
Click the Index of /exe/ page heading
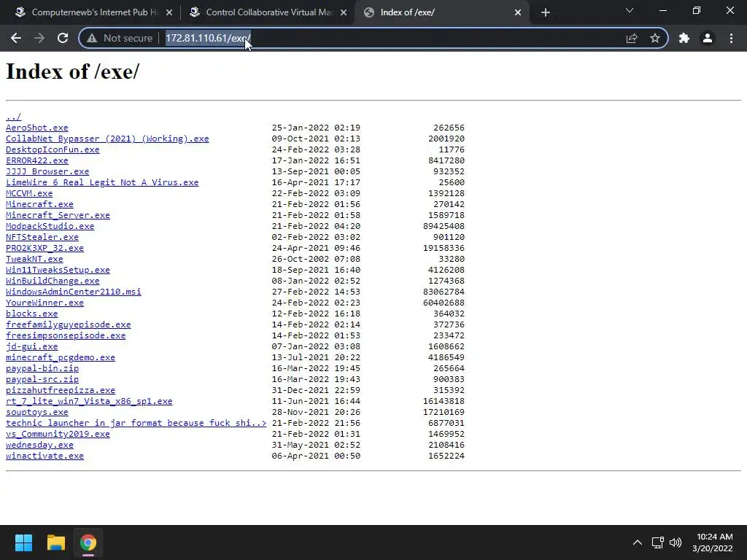click(x=72, y=72)
